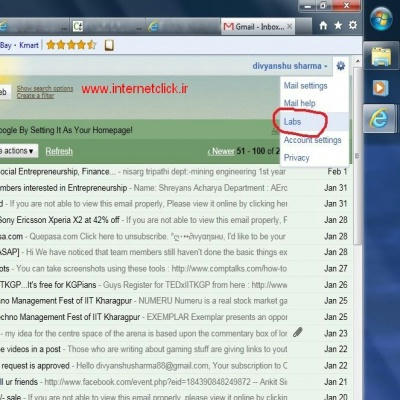Choose Labs in settings menu
Image resolution: width=400 pixels, height=400 pixels.
click(x=292, y=122)
